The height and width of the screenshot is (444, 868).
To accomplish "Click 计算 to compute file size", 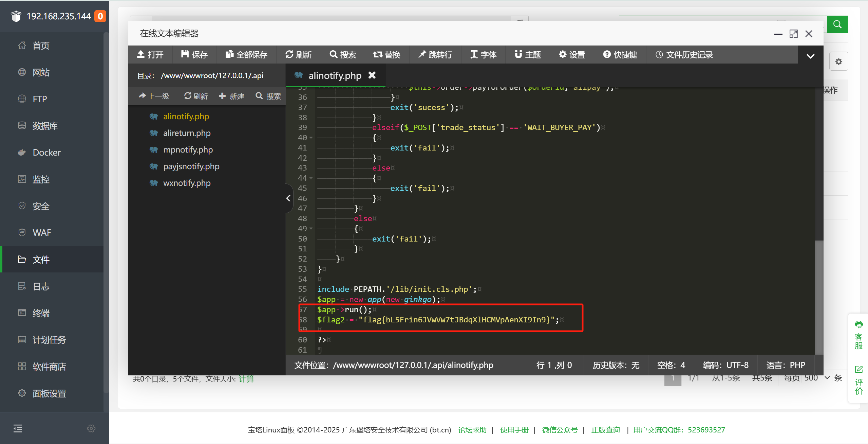I will pyautogui.click(x=246, y=378).
